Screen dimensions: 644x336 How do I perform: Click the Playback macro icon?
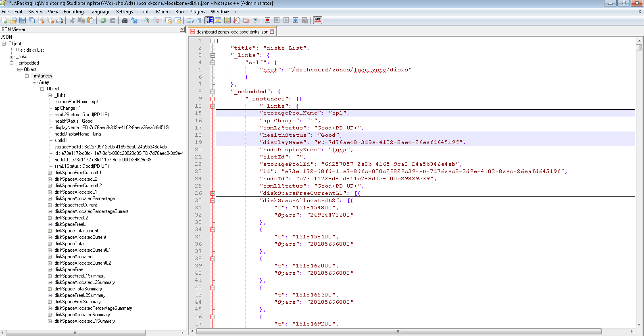coord(286,20)
